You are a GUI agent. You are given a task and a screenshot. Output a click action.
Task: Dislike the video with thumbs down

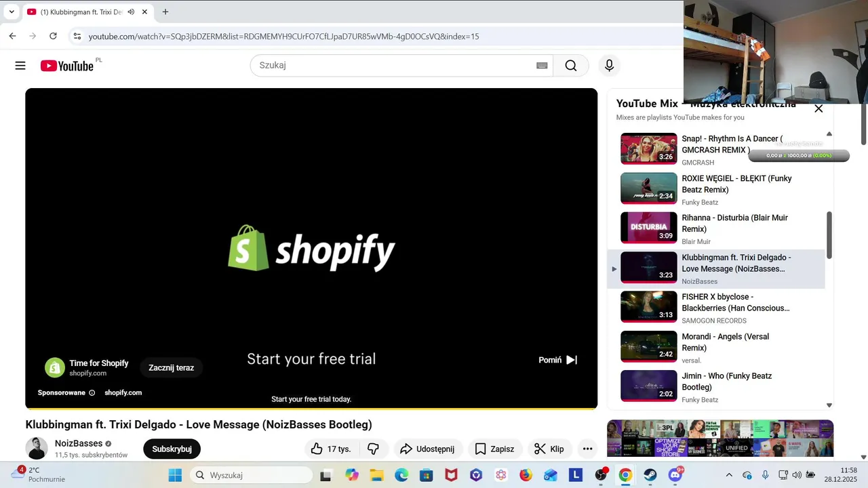[373, 449]
